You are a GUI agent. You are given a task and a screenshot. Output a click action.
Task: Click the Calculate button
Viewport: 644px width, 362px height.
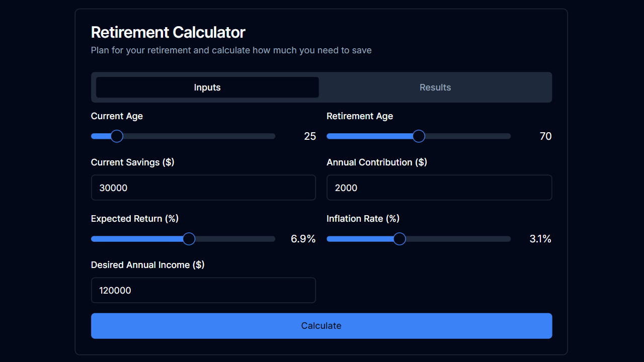tap(321, 325)
